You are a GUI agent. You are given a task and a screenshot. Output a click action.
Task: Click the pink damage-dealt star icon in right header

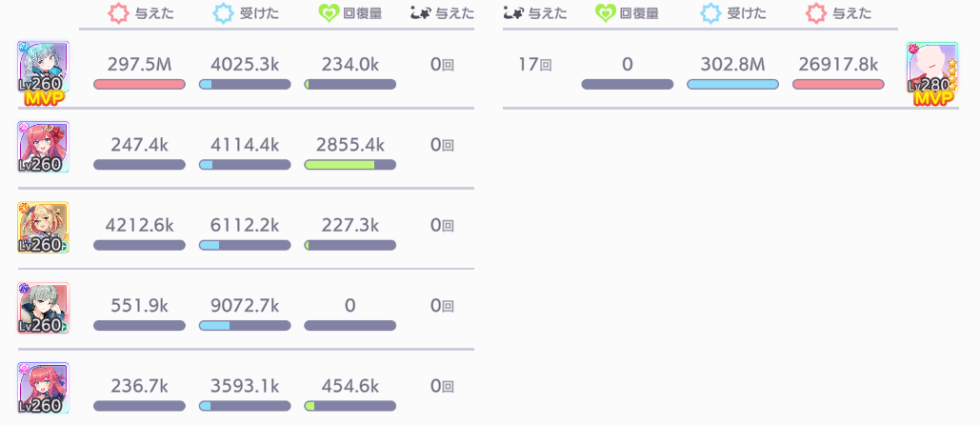816,13
